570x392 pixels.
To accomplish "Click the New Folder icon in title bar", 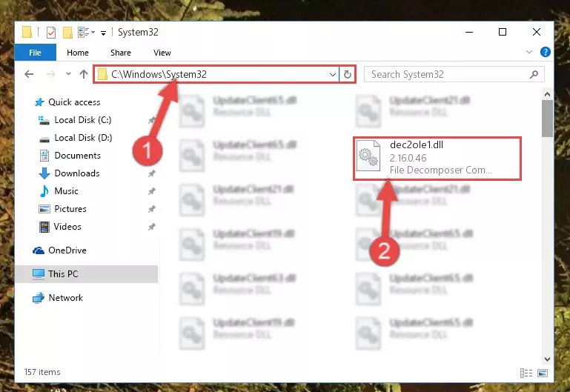I will click(x=67, y=33).
